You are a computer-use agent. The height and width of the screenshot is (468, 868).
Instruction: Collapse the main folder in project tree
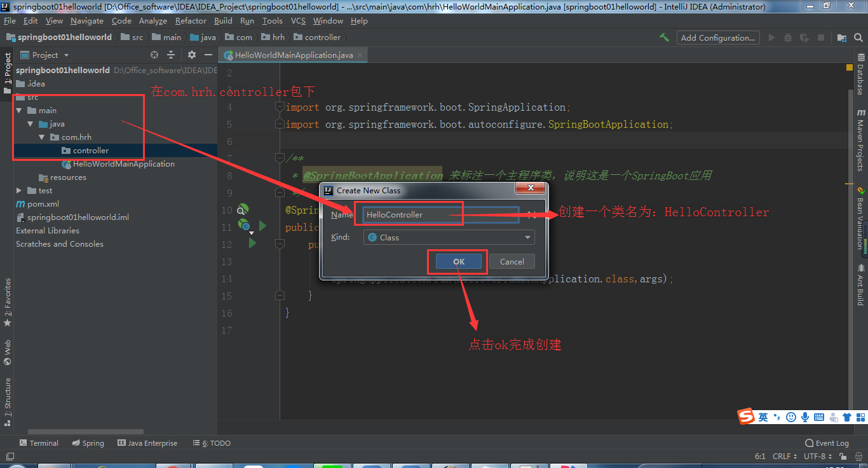(19, 111)
